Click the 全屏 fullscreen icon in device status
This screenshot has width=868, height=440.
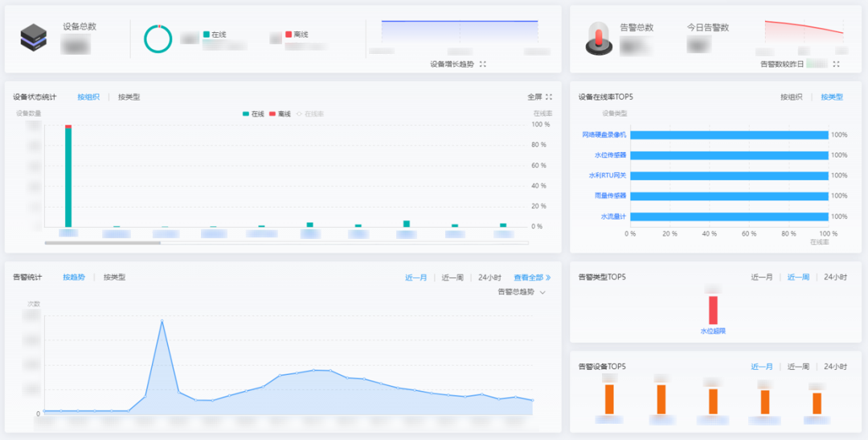tap(548, 97)
